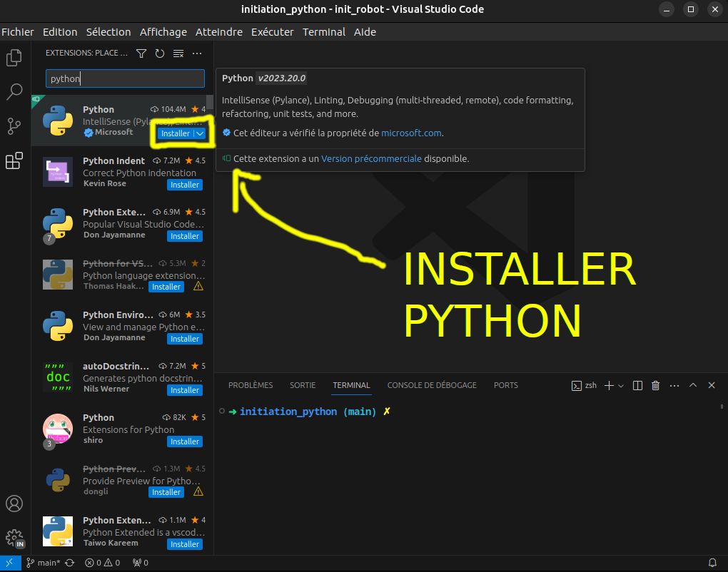Viewport: 728px width, 572px height.
Task: Open the Fichier menu
Action: tap(18, 32)
